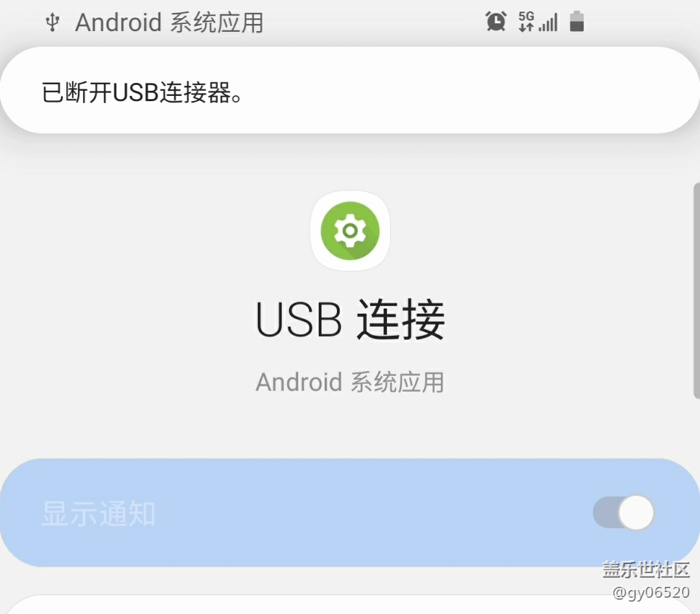
Task: Tap the 已断开USB连接器 toast message
Action: [x=142, y=93]
